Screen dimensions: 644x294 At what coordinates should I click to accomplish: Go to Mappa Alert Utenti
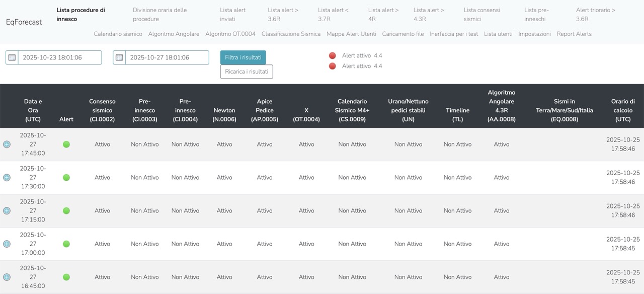pyautogui.click(x=351, y=34)
